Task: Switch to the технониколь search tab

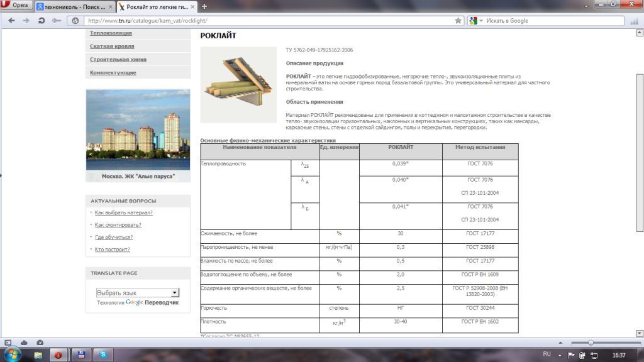Action: (72, 6)
